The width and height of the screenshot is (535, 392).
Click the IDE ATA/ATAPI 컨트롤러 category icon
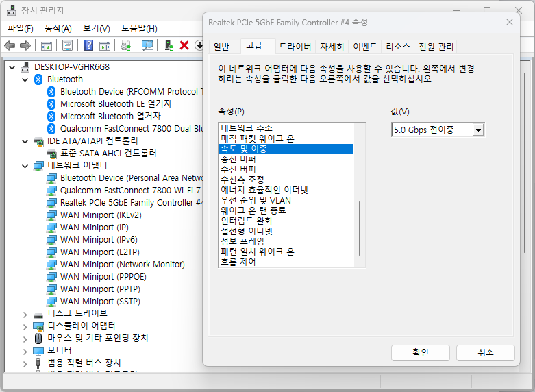(38, 141)
